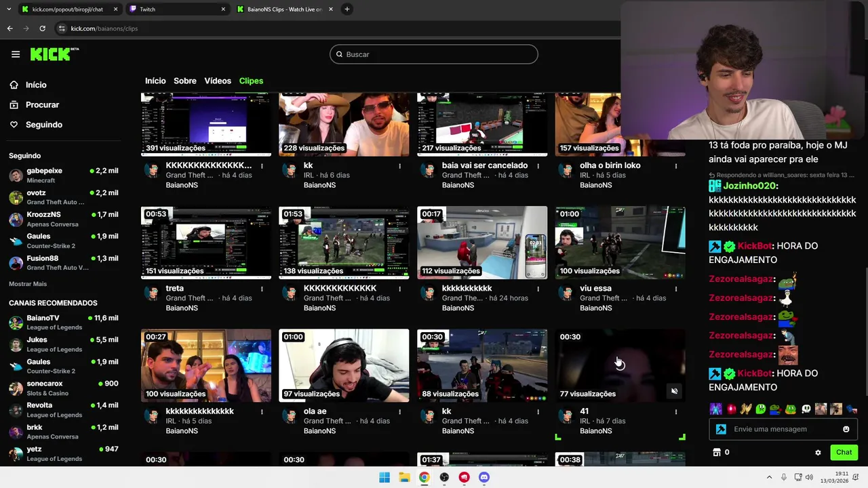Image resolution: width=868 pixels, height=488 pixels.
Task: Open options menu for 'ola ae' clip
Action: [399, 411]
